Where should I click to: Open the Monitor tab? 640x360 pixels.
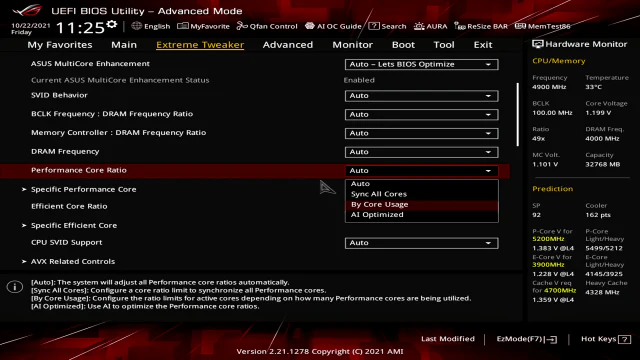point(352,44)
